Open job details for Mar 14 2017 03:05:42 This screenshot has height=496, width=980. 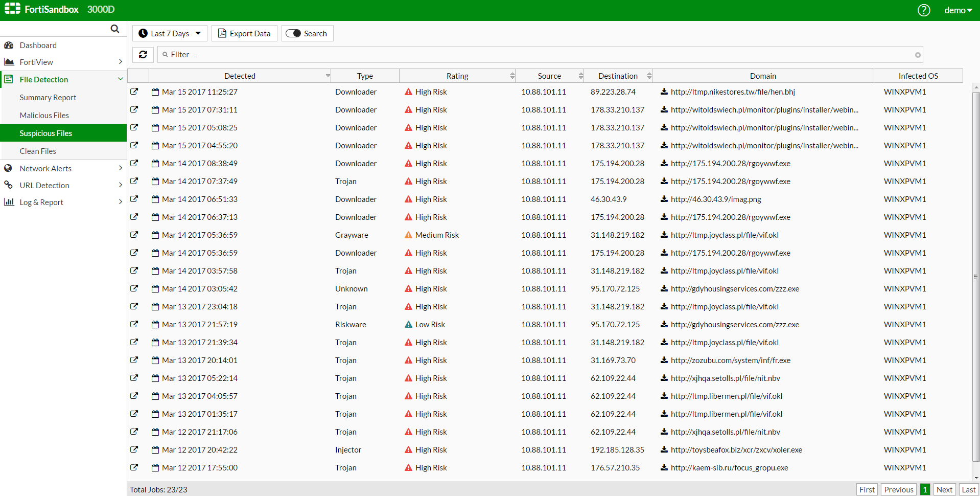tap(134, 288)
